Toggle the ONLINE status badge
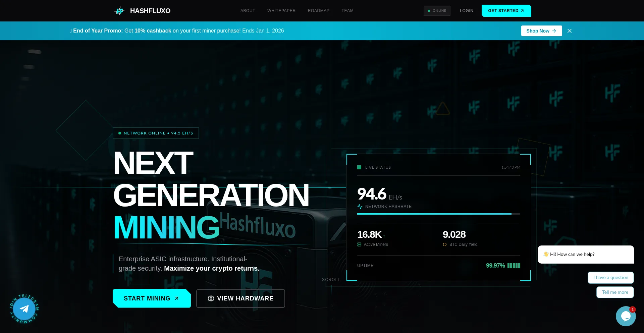 [437, 10]
